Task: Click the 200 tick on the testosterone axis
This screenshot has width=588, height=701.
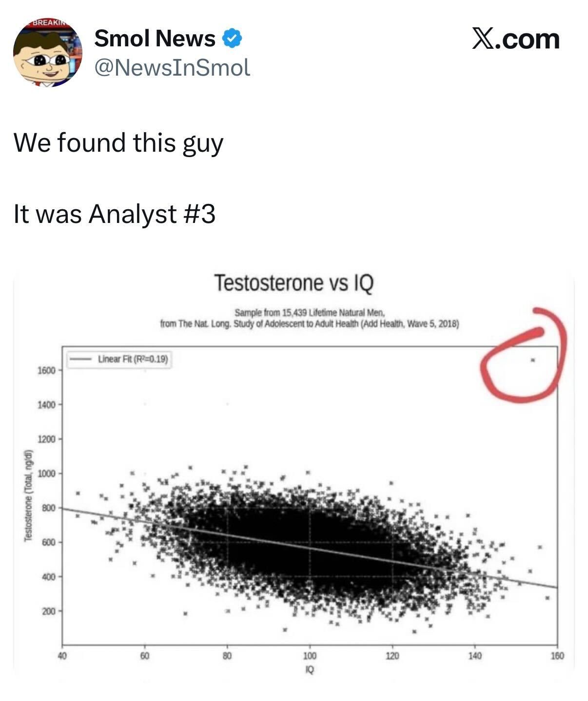Action: [x=48, y=611]
